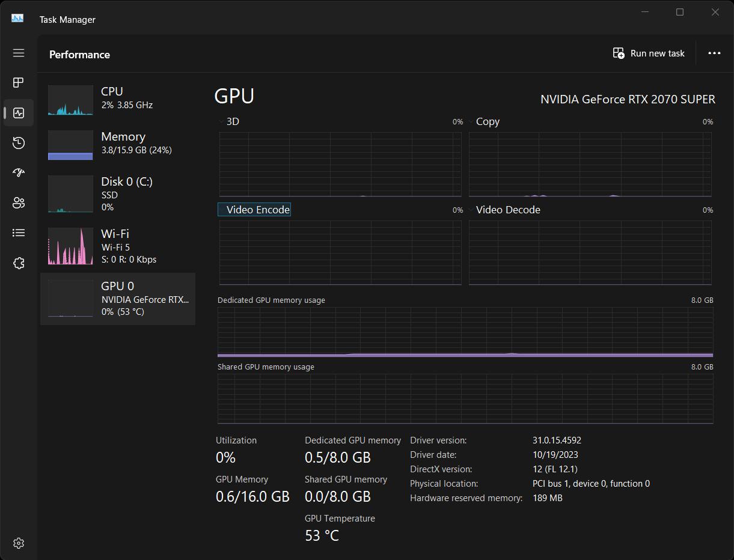734x560 pixels.
Task: Click the 0.6/16.0 GB GPU Memory value
Action: [x=252, y=497]
